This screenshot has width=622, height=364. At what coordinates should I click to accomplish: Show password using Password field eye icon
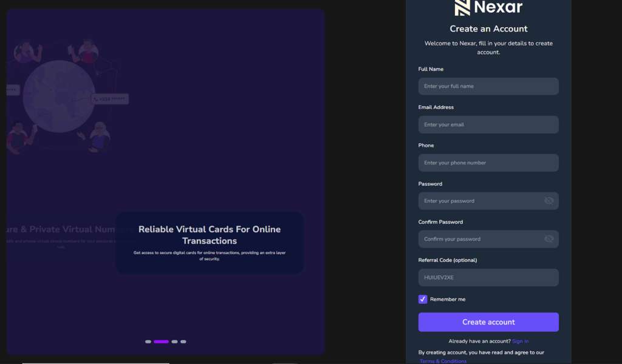pos(549,201)
